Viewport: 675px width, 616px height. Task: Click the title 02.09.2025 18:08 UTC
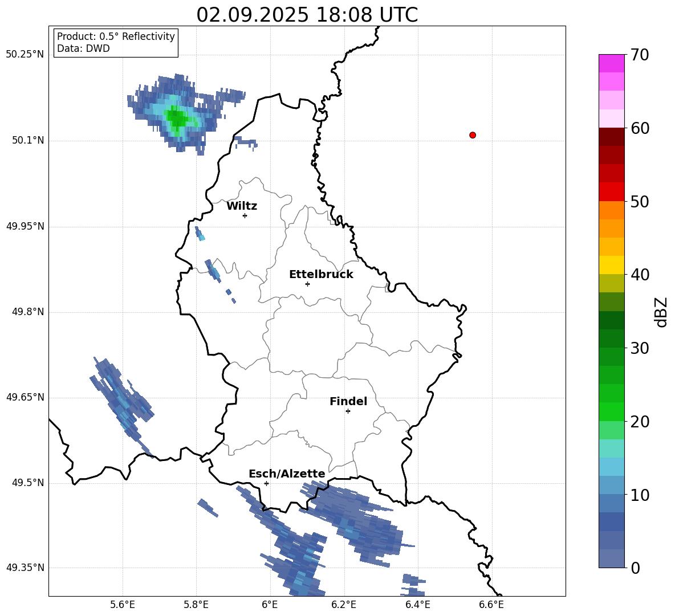[x=307, y=15]
